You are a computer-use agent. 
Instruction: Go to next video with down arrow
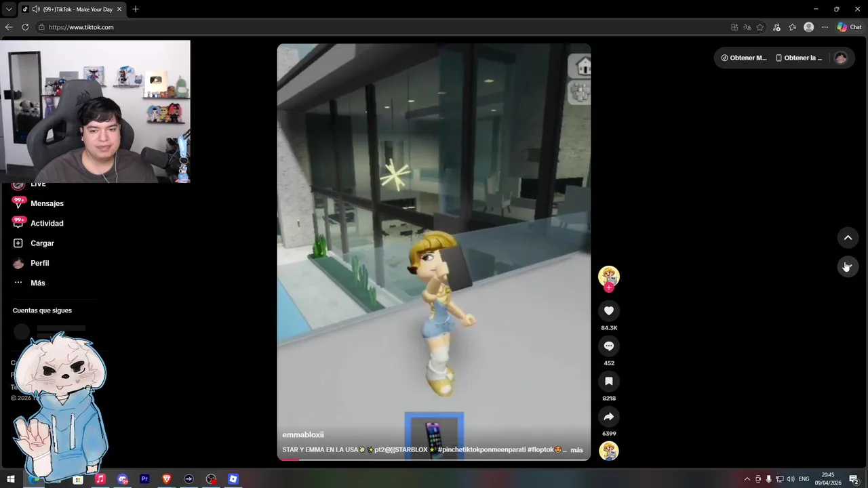(848, 266)
